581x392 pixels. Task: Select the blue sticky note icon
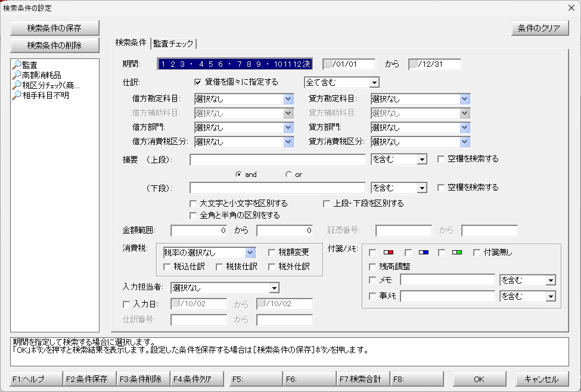pos(424,253)
